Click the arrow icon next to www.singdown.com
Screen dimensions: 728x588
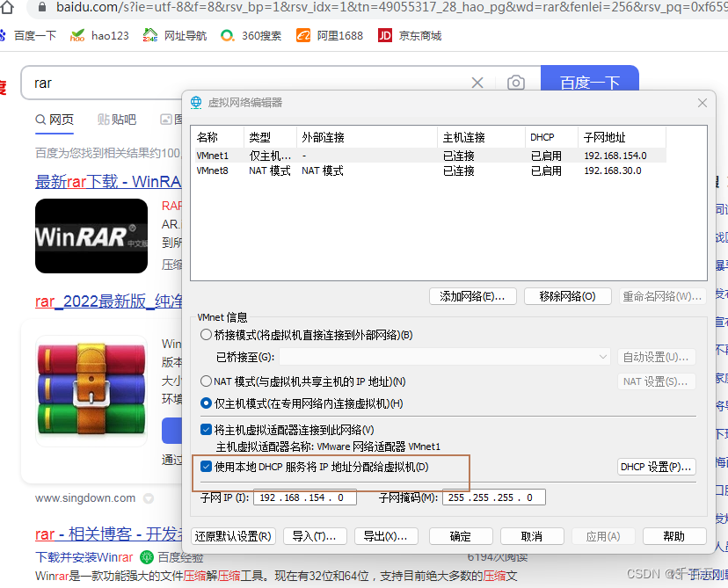coord(149,498)
